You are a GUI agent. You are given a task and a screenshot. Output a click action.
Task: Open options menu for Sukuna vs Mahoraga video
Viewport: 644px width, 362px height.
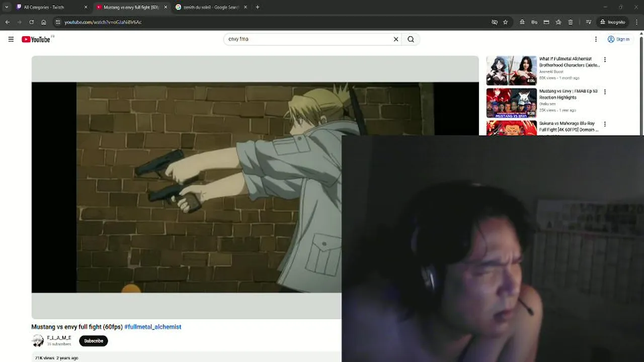605,124
